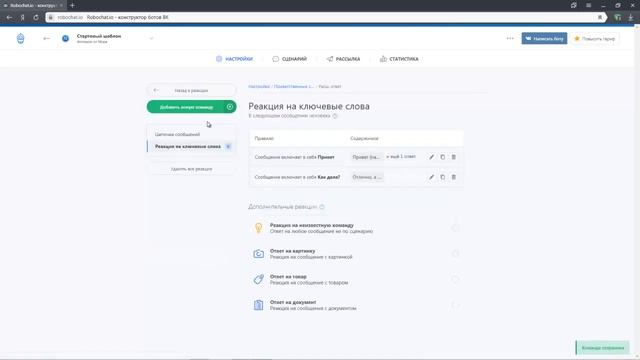Select the Robochat.io browser tab
The height and width of the screenshot is (360, 640).
pos(33,5)
